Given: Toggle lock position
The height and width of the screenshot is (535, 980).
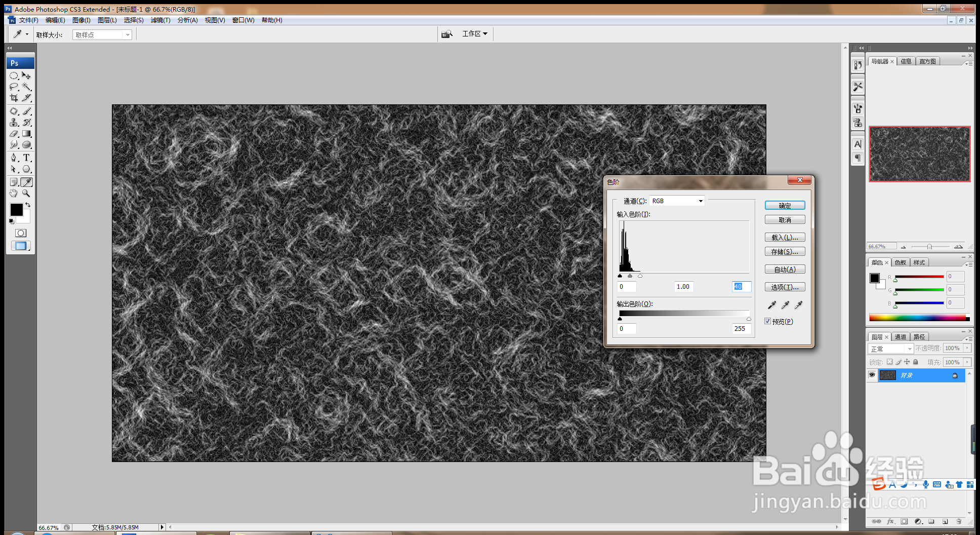Looking at the screenshot, I should click(x=907, y=362).
